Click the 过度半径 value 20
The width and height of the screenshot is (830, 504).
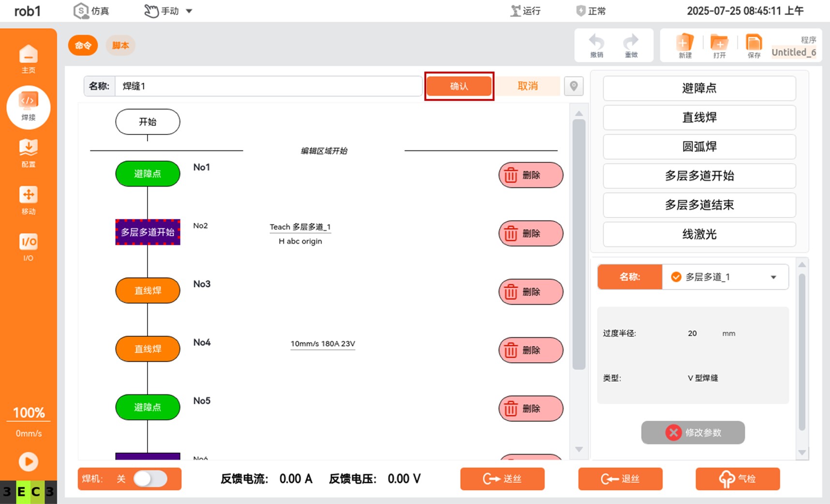[x=692, y=333]
